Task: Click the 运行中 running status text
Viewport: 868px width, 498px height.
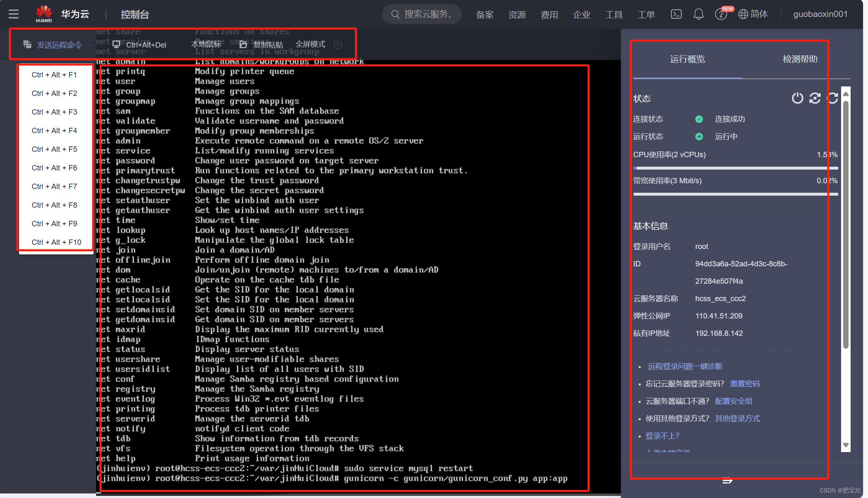Action: [726, 136]
